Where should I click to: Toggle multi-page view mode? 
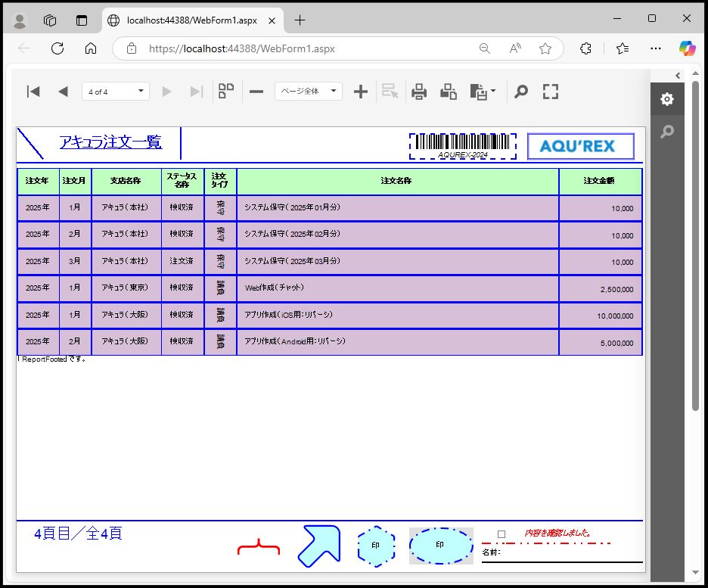click(x=226, y=92)
